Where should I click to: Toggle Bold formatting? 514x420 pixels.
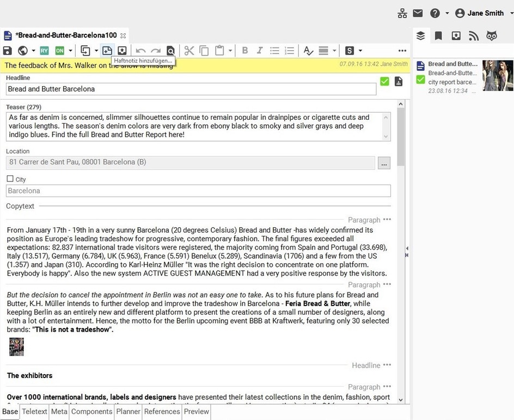tap(245, 50)
